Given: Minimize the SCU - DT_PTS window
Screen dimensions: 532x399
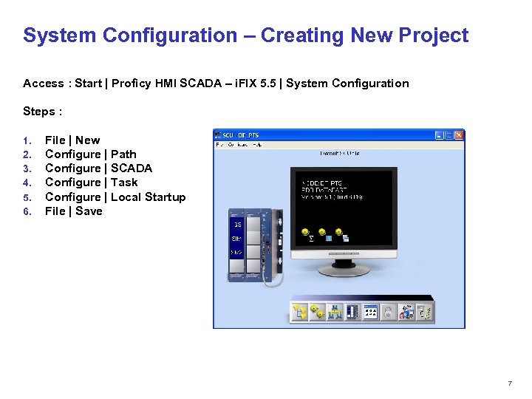Looking at the screenshot, I should click(x=440, y=135).
